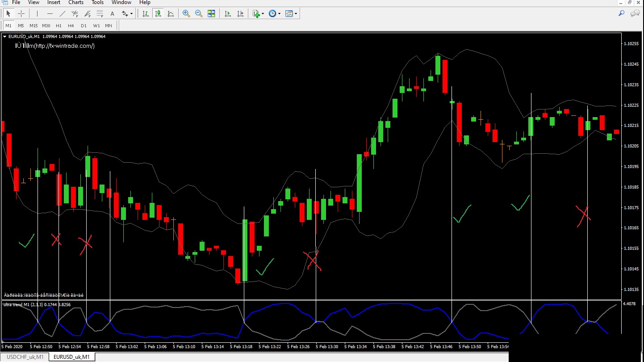Screen dimensions: 644x362
Task: Set the chart period to MN
Action: point(109,25)
